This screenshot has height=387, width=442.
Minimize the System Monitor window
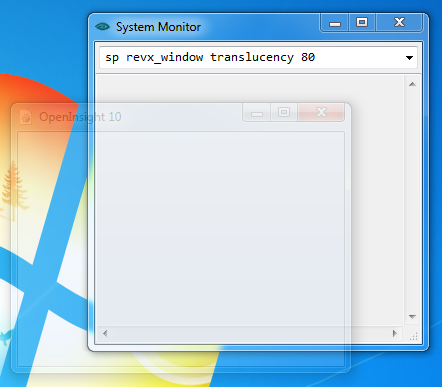point(335,23)
